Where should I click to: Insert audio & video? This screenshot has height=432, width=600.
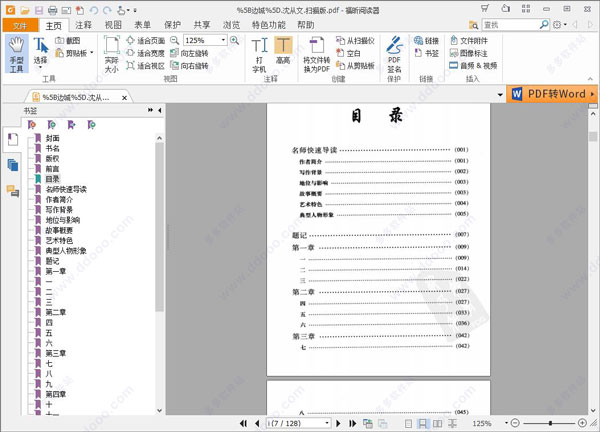473,66
